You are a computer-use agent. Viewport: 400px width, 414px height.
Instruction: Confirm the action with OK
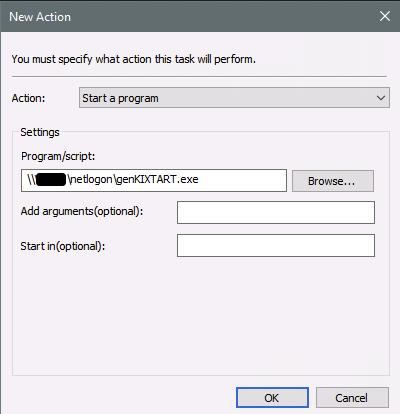click(272, 397)
